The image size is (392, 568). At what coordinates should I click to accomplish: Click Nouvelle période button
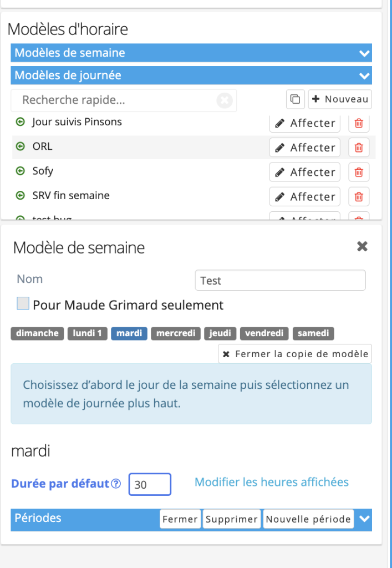click(x=308, y=519)
